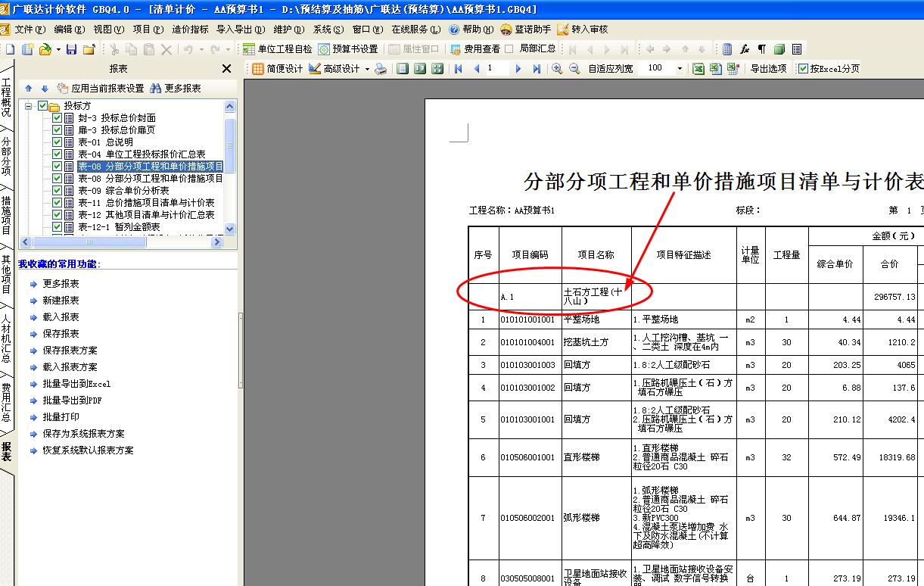
Task: Go to previous report page
Action: pos(477,69)
